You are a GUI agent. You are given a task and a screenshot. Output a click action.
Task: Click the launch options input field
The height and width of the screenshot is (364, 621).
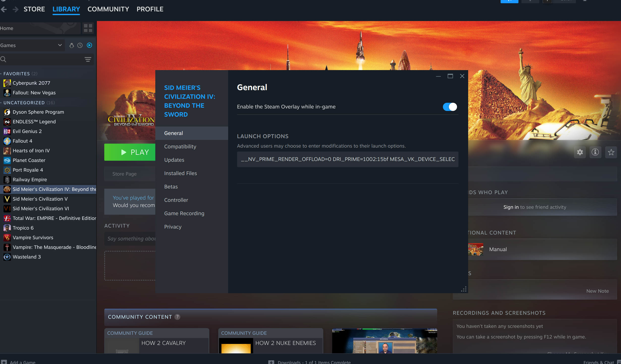[347, 159]
